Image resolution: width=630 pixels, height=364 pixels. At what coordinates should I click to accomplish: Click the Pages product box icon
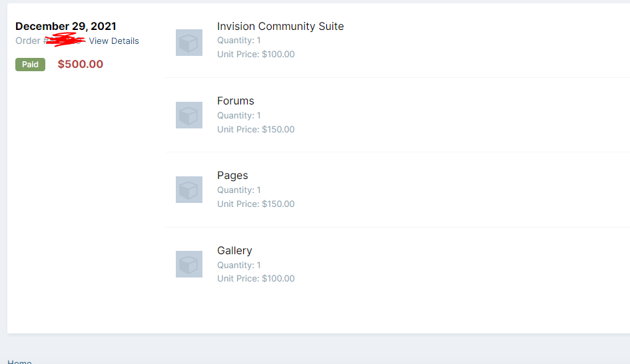[x=189, y=190]
